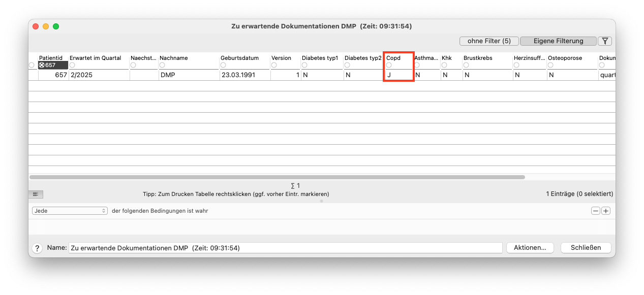Select the patient row with Nachname DMP
644x295 pixels.
(322, 75)
